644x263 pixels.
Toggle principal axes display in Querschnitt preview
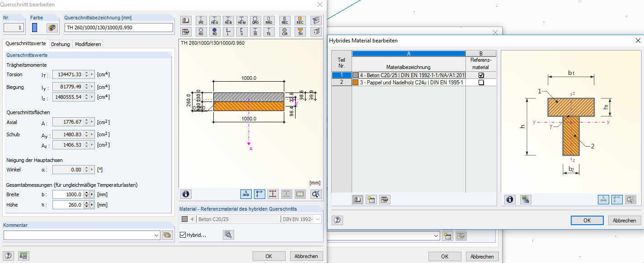[x=259, y=194]
